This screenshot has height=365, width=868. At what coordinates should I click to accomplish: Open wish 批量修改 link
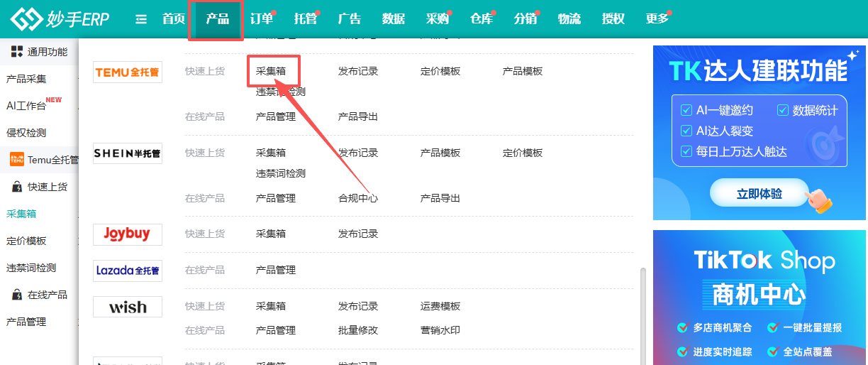(x=358, y=330)
